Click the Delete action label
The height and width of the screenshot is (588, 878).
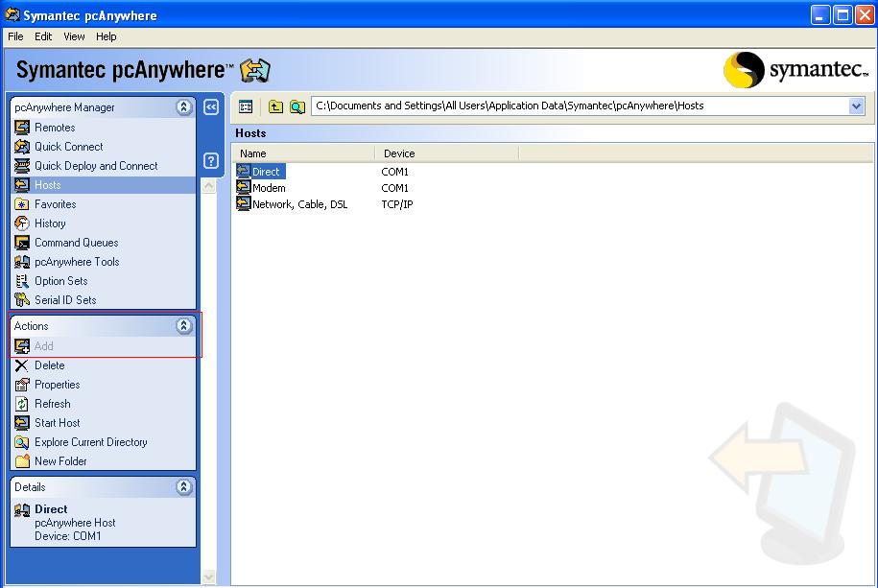[50, 365]
